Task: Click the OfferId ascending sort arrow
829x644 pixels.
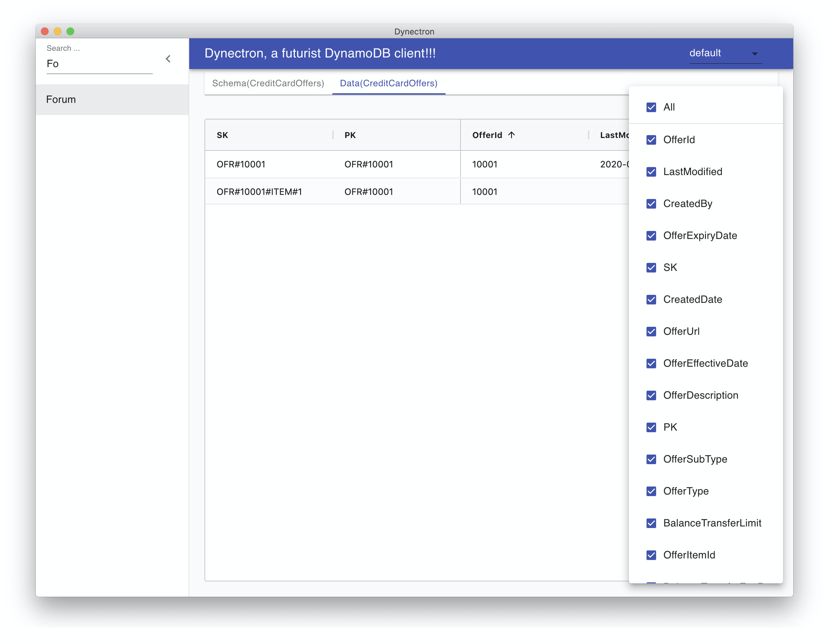Action: click(511, 135)
